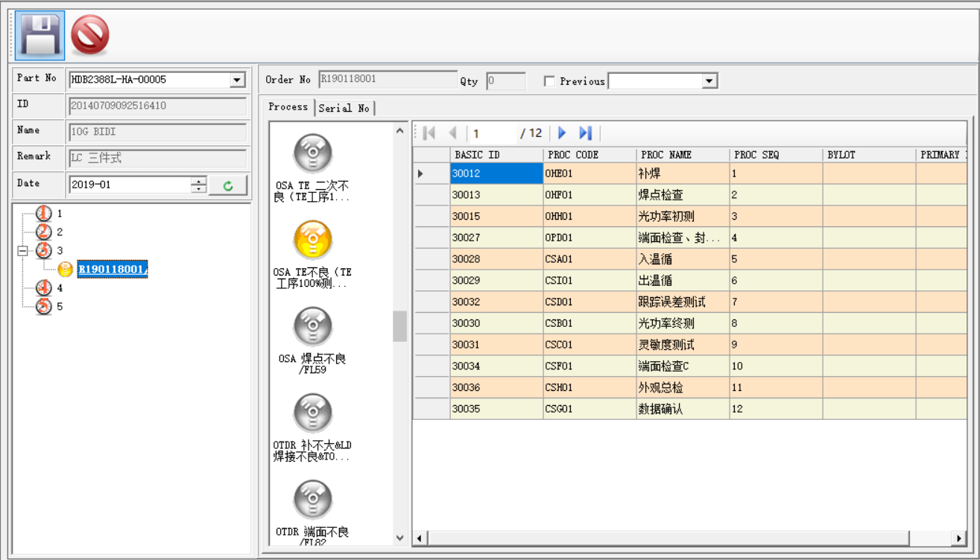This screenshot has height=560, width=980.
Task: Click the Date spinner up arrow
Action: tap(198, 181)
